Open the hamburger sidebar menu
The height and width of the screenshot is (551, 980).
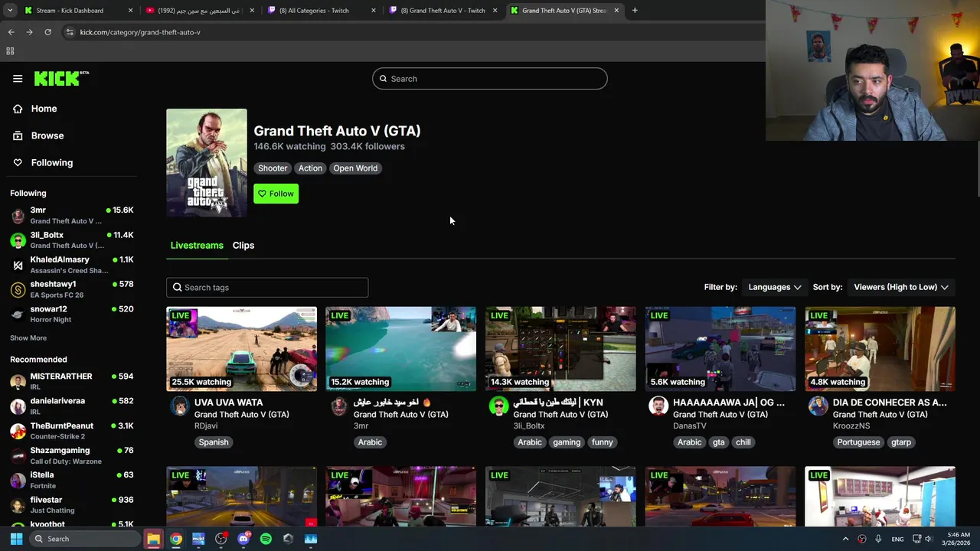(x=18, y=78)
